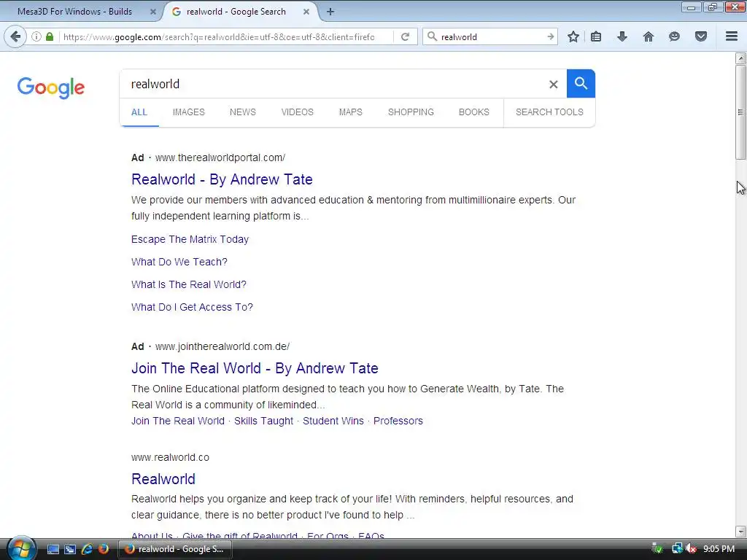Click www.therealworldportal.com/ ad URL text
The width and height of the screenshot is (747, 560).
220,157
